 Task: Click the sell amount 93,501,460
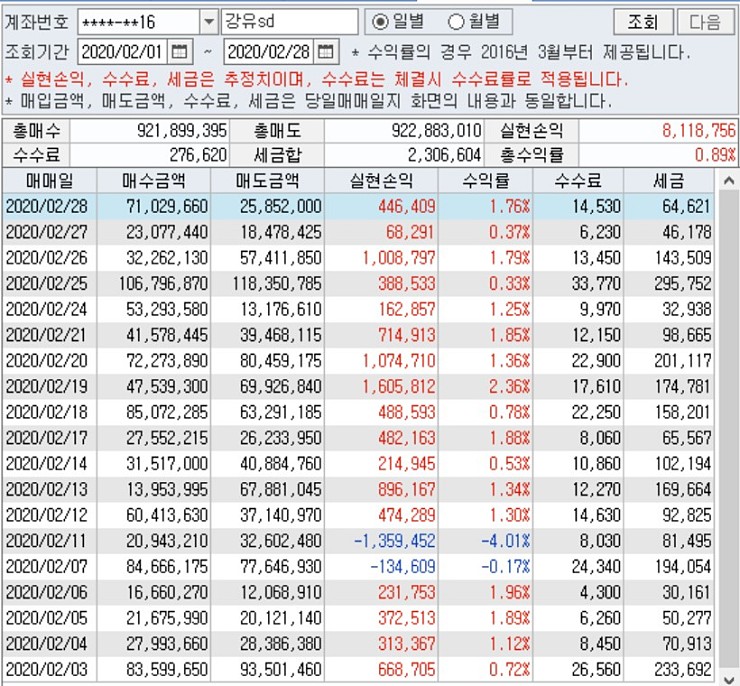[x=281, y=669]
